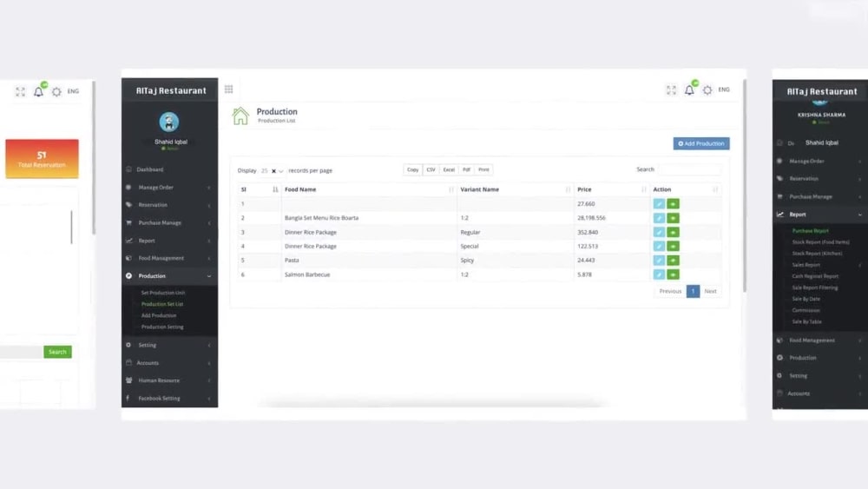Click the blue edit icon in row 1
This screenshot has width=868, height=489.
pyautogui.click(x=659, y=204)
